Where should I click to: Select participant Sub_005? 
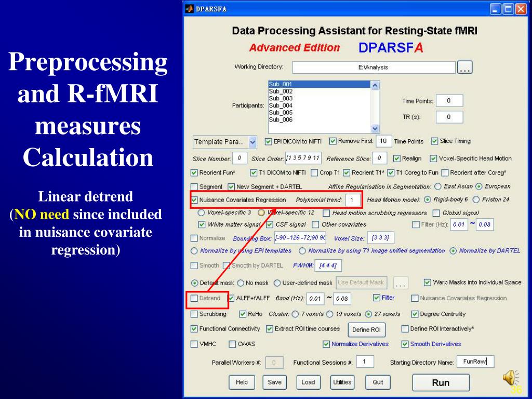281,113
